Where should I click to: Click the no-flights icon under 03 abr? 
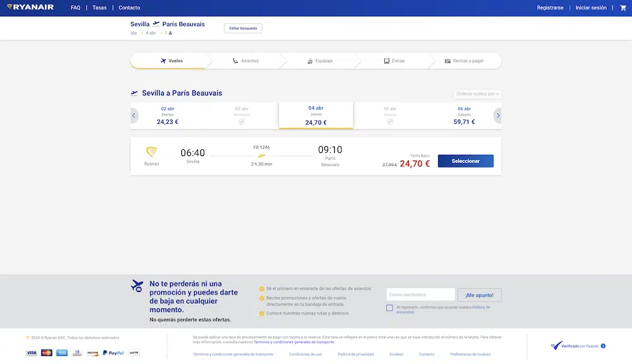pos(242,122)
